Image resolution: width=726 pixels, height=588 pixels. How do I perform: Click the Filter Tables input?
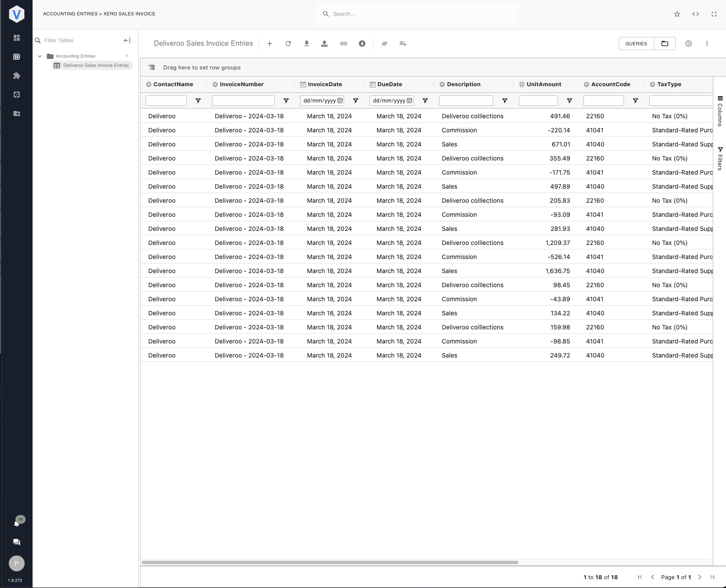click(x=82, y=40)
